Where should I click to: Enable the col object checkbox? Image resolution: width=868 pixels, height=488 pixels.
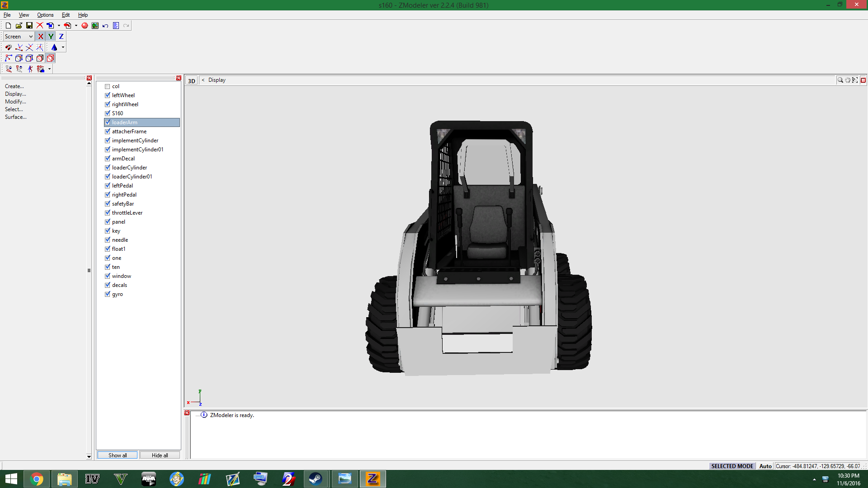108,86
